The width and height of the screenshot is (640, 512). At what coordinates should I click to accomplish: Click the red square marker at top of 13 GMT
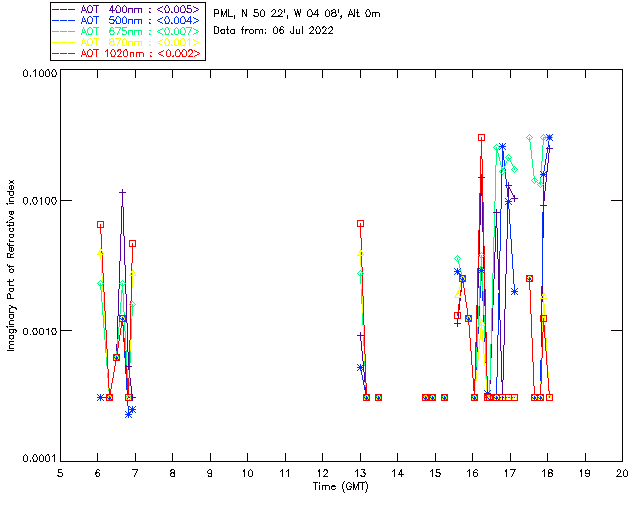(360, 223)
